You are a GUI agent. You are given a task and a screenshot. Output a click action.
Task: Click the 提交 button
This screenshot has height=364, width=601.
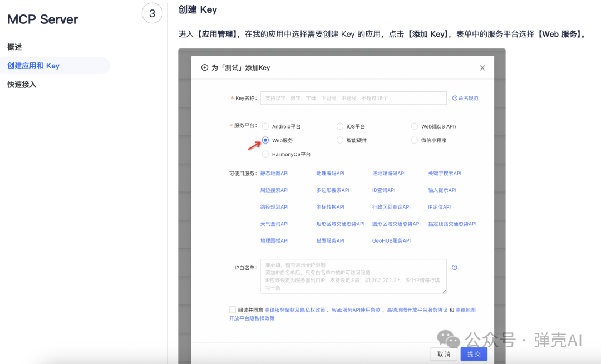(474, 354)
